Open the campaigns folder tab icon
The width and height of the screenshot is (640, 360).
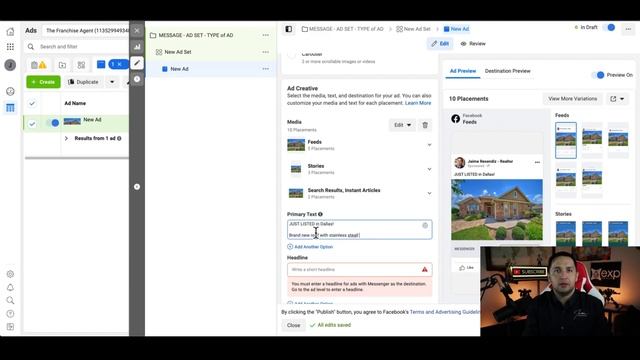62,65
